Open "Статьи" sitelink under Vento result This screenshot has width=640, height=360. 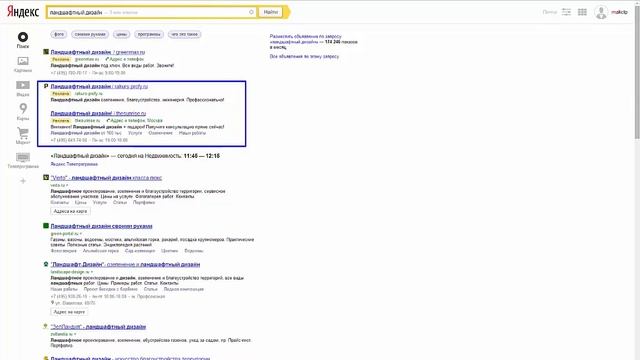[x=120, y=202]
